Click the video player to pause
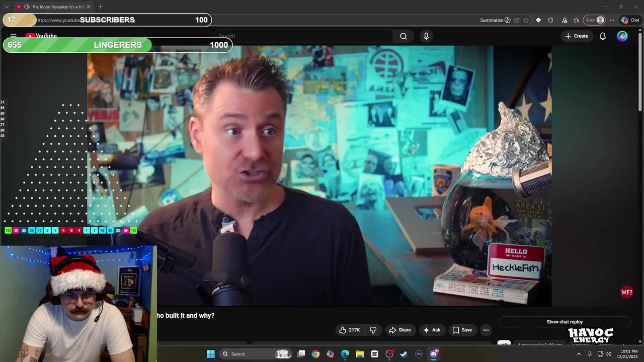 coord(319,176)
